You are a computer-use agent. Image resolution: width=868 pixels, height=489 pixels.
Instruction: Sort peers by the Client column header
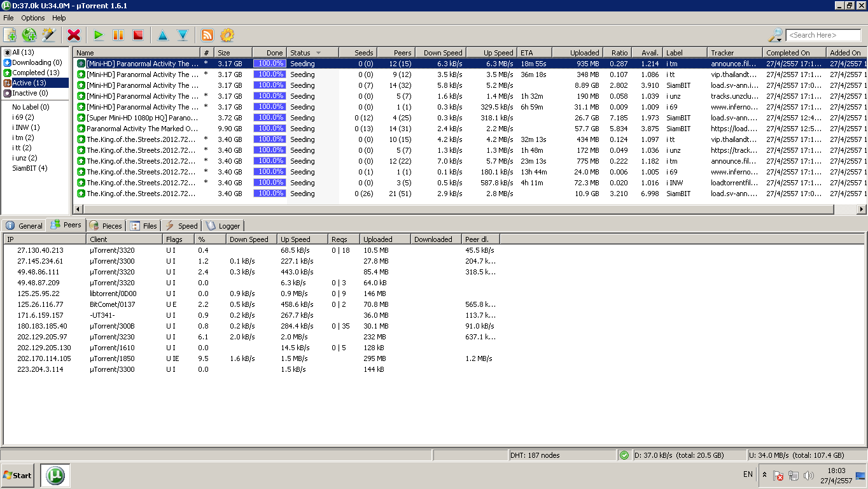[125, 239]
